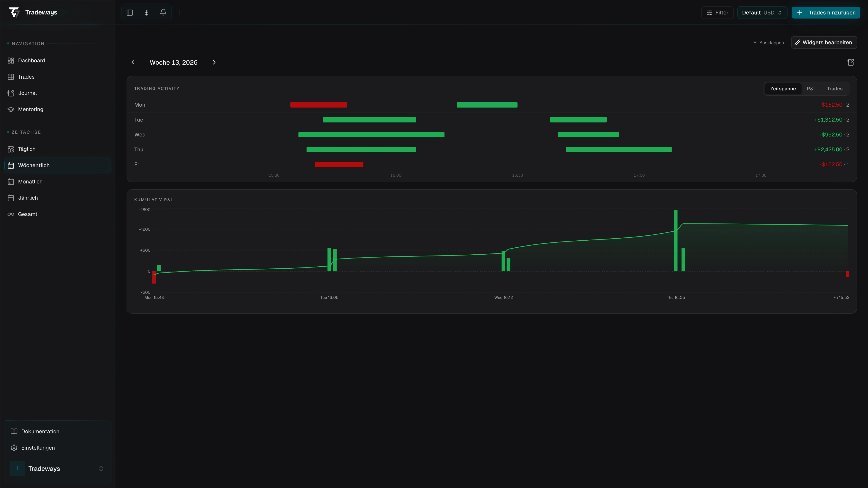Select the Trades tab in Trading Activity

tap(835, 89)
